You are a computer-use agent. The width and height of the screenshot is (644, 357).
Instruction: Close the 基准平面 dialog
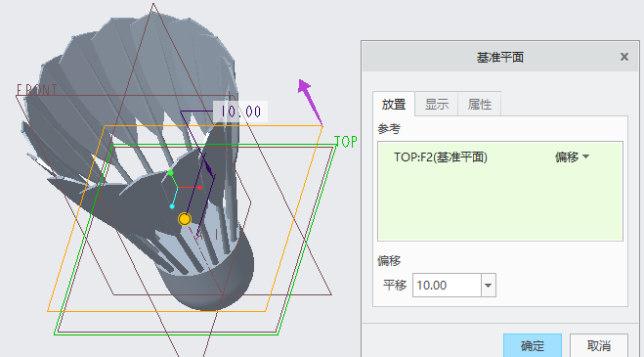point(624,57)
